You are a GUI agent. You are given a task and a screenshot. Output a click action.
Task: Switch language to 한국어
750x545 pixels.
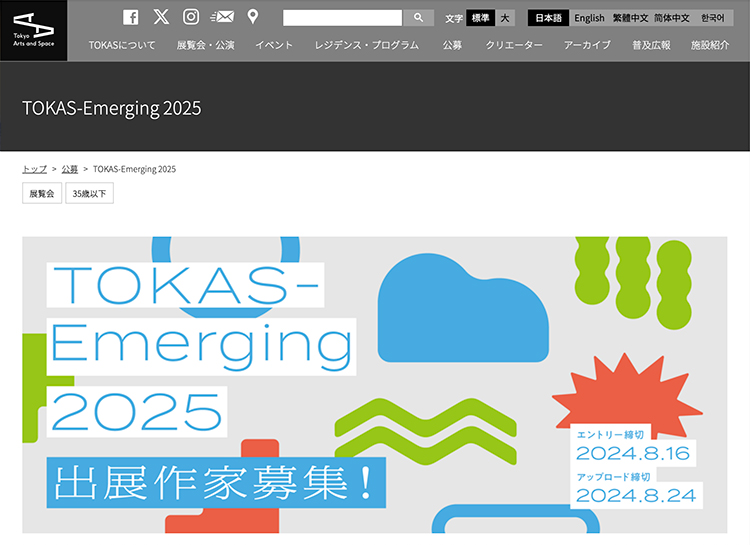(713, 18)
